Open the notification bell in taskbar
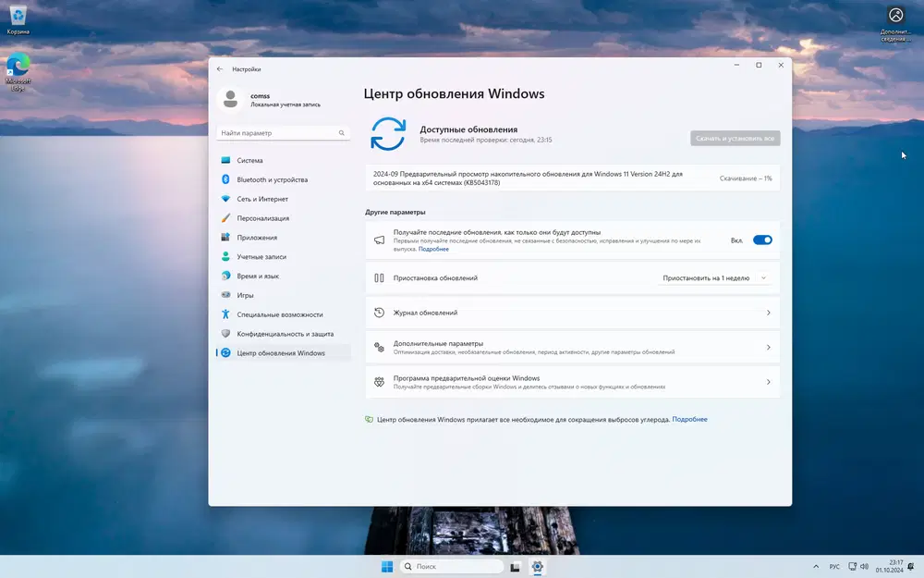Image resolution: width=924 pixels, height=578 pixels. point(910,567)
